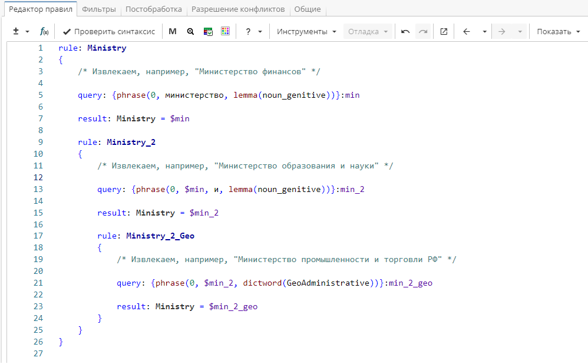This screenshot has height=364, width=588.
Task: Navigate forward with right arrow
Action: pos(502,31)
